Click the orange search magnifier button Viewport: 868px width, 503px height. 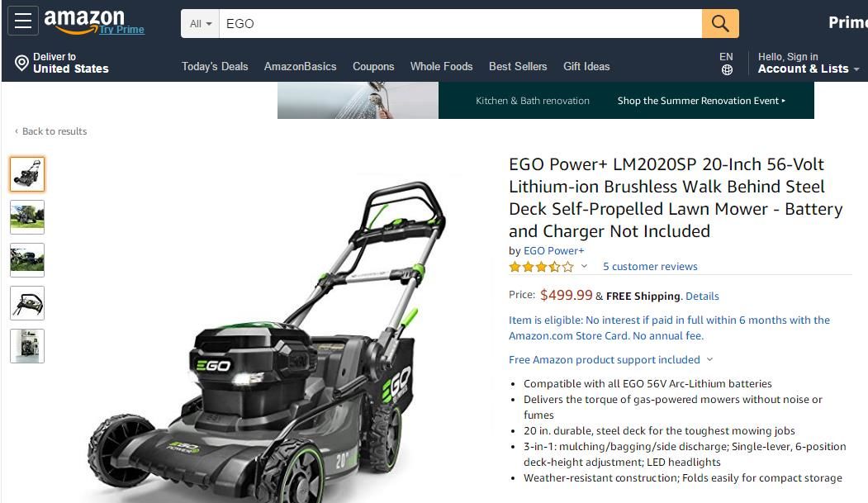pyautogui.click(x=719, y=23)
